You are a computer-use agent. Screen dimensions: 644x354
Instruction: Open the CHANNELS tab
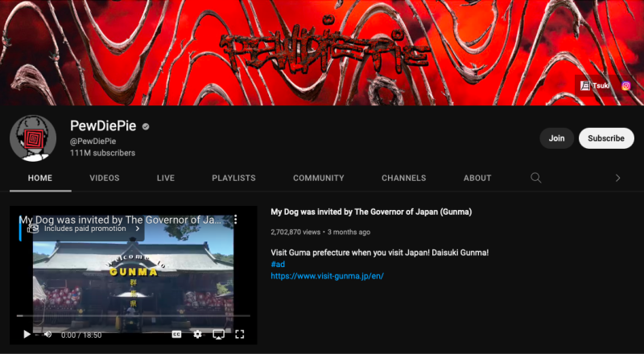(404, 178)
